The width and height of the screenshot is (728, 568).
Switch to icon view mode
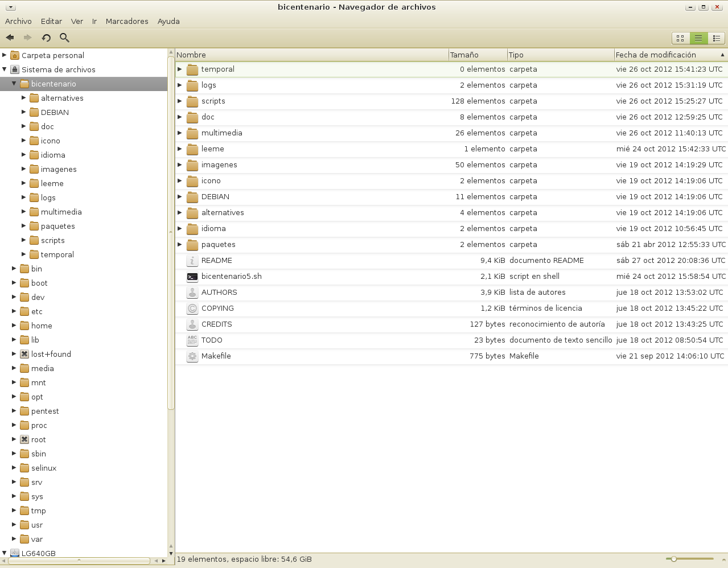point(680,38)
